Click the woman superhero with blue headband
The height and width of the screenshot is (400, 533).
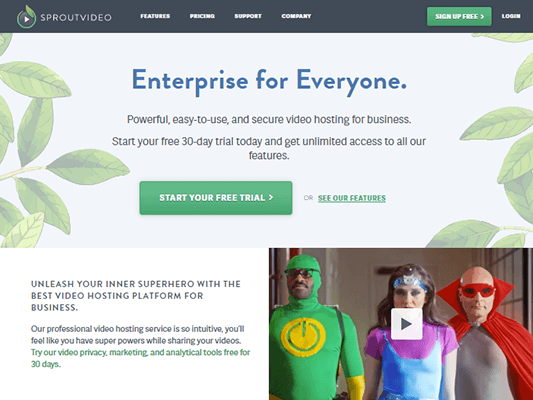coord(411,335)
